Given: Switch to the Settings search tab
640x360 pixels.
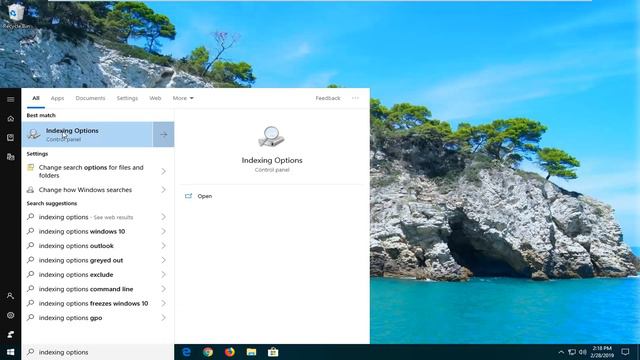Looking at the screenshot, I should (127, 98).
